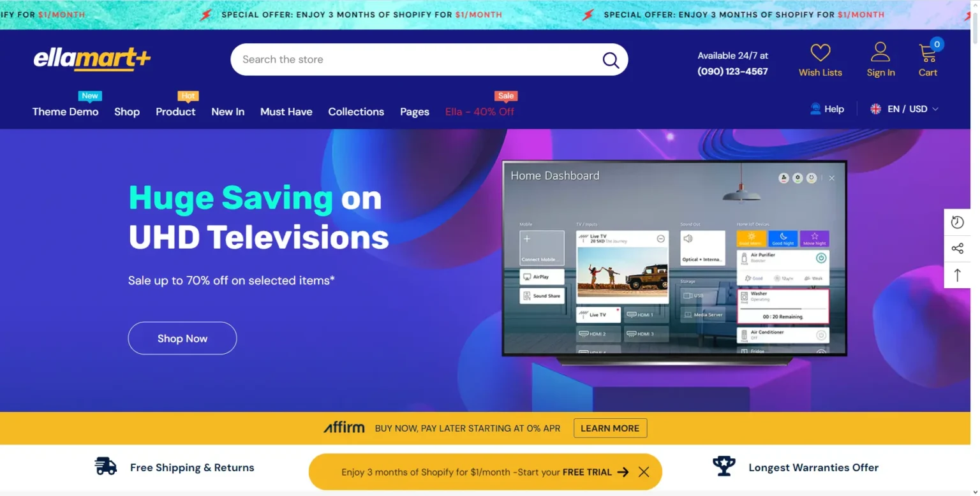Click the Ella - 40% Off link
980x496 pixels.
[x=480, y=112]
